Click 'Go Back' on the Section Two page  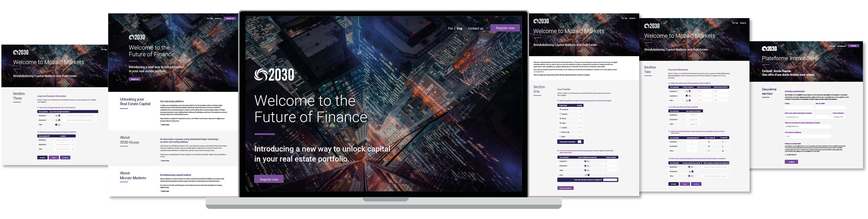(674, 184)
